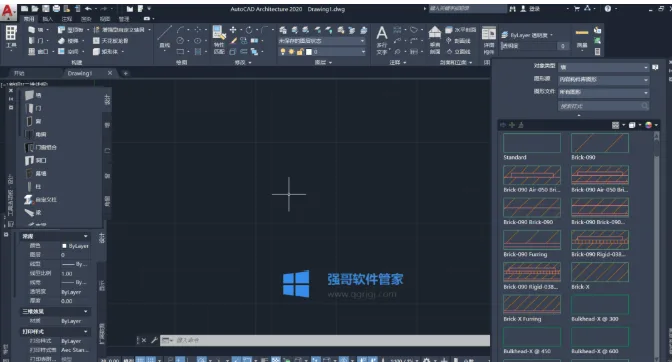Collapse the 常规 General section in properties
This screenshot has height=362, width=672.
[x=86, y=236]
